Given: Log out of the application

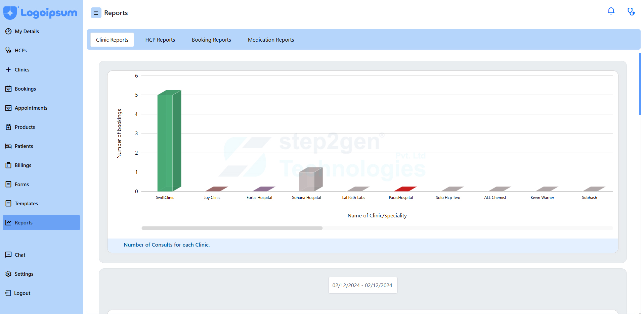Looking at the screenshot, I should pyautogui.click(x=41, y=293).
